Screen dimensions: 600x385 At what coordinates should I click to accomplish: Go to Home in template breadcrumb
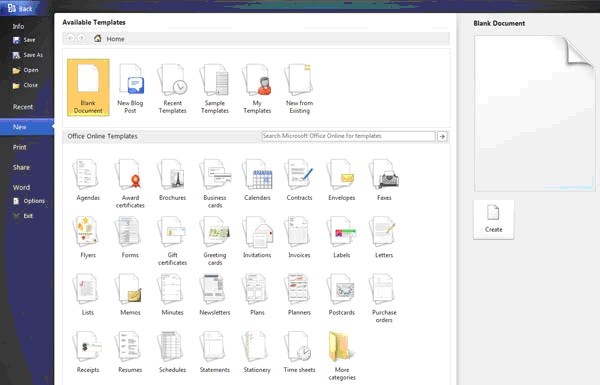point(109,39)
